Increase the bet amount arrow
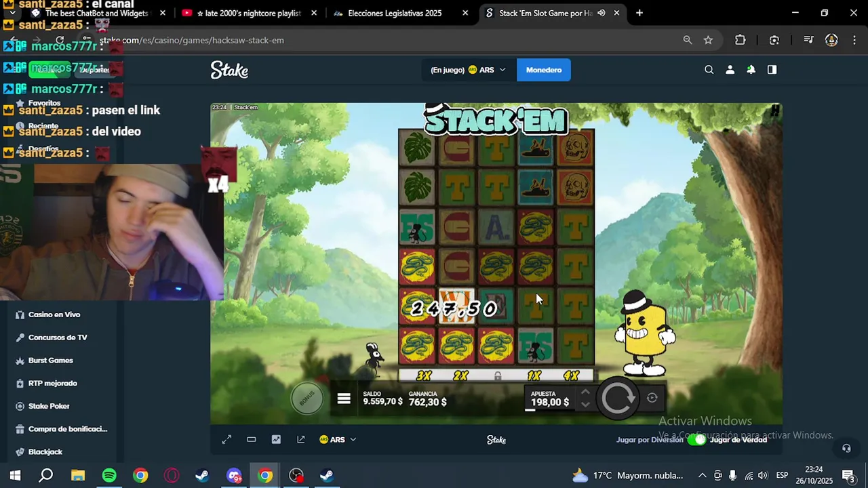The image size is (868, 488). point(585,392)
